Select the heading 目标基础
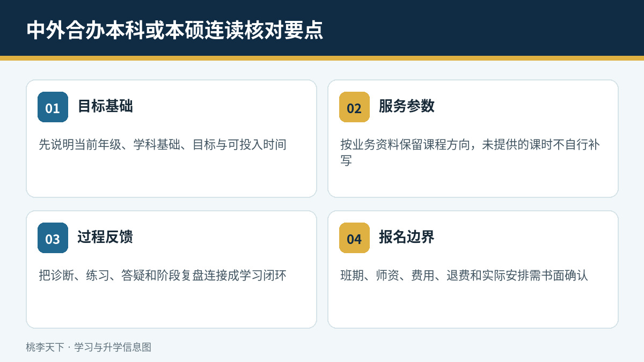644x362 pixels. tap(105, 106)
